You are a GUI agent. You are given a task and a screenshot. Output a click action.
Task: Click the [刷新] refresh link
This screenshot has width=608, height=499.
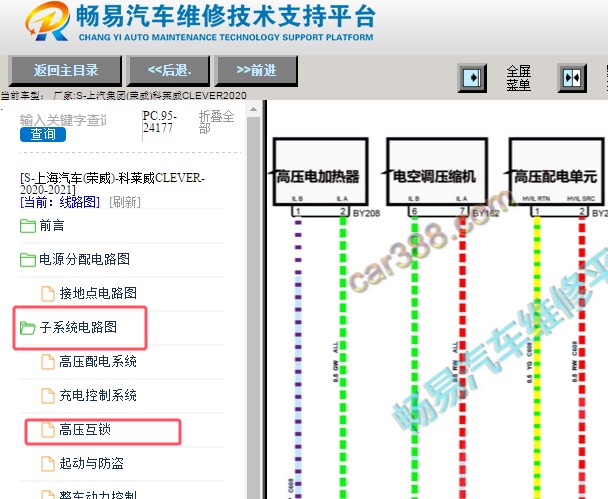click(125, 202)
